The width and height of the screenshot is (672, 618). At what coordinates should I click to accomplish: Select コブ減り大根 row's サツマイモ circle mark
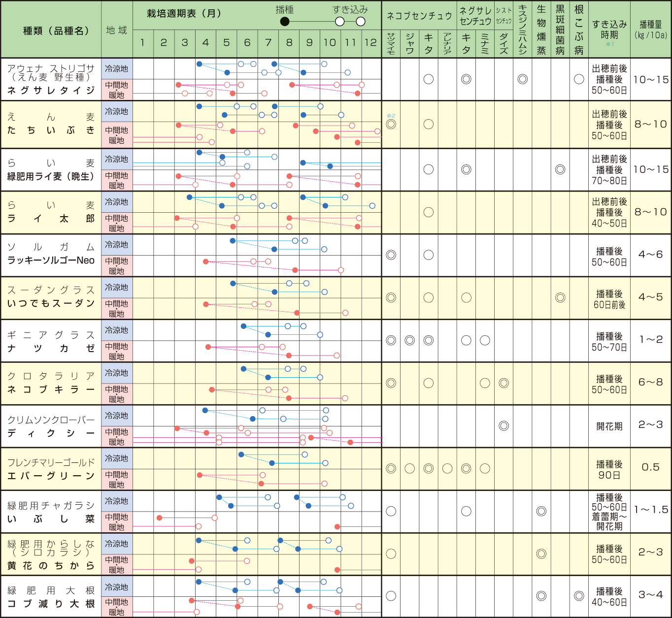(x=391, y=596)
